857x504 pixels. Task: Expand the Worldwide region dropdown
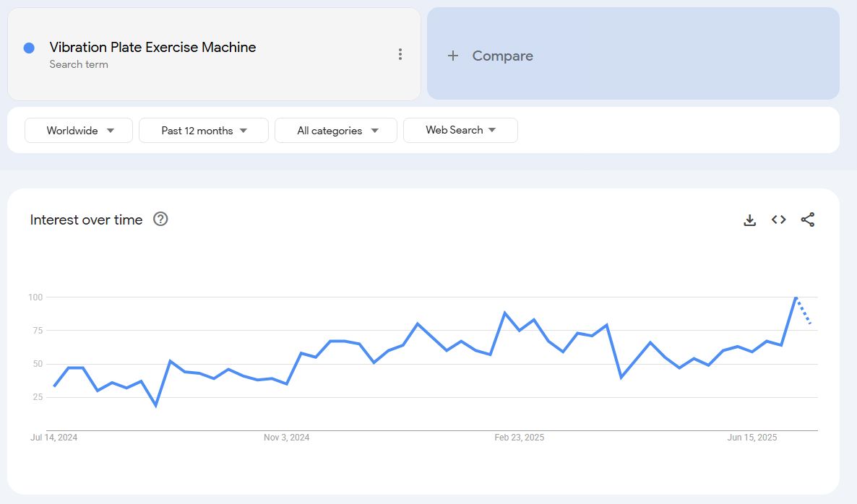click(x=79, y=131)
